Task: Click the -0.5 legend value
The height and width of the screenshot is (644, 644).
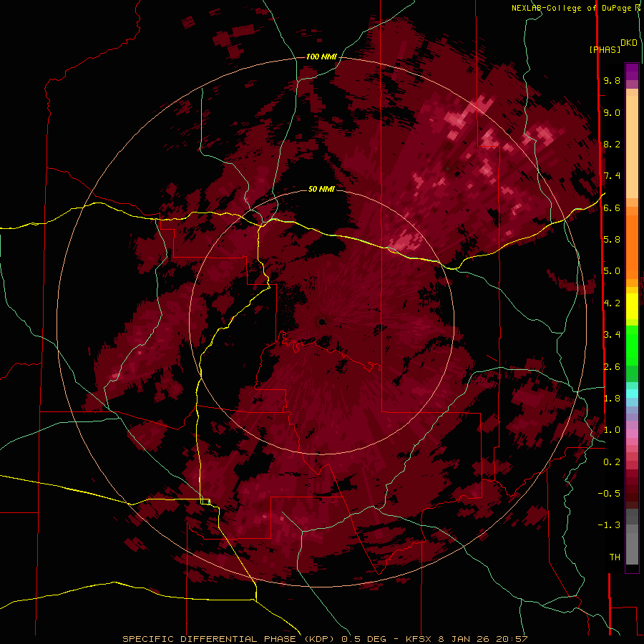Action: [609, 494]
